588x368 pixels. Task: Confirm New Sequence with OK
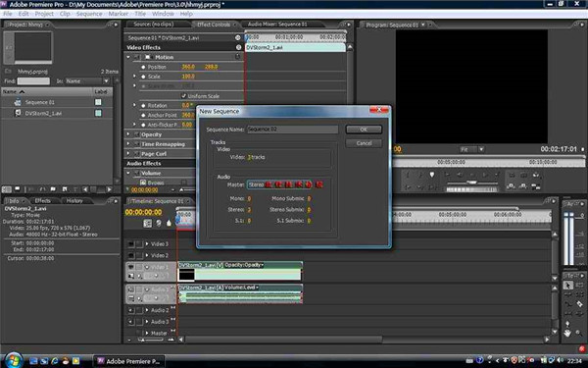[364, 130]
